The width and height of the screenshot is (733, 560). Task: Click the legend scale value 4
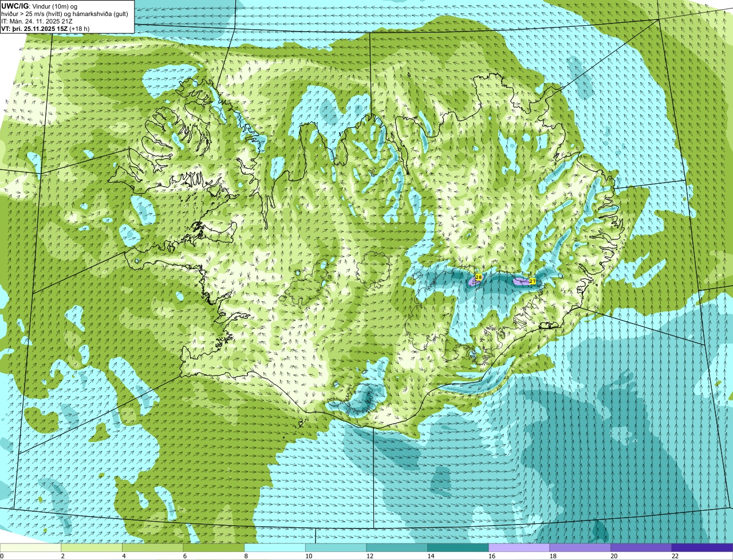pyautogui.click(x=123, y=556)
